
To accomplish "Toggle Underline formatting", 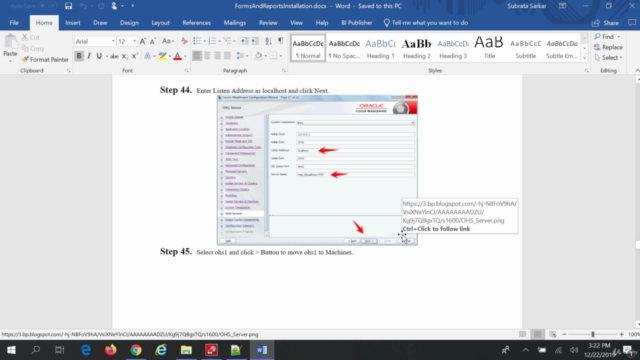I will pos(99,56).
